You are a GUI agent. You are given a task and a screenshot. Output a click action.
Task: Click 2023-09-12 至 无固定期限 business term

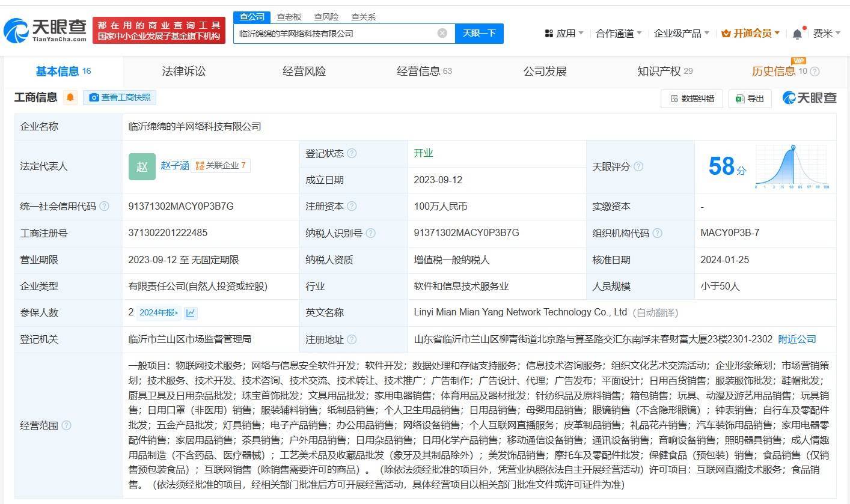183,260
